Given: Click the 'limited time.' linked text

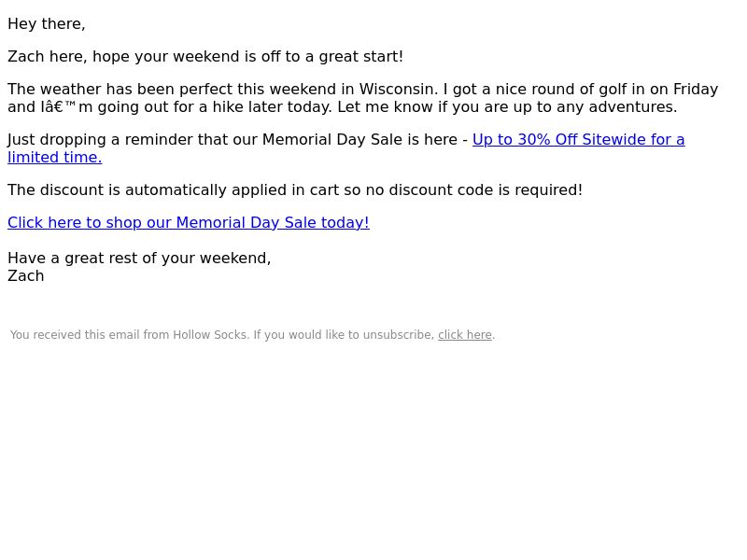Looking at the screenshot, I should 55,157.
